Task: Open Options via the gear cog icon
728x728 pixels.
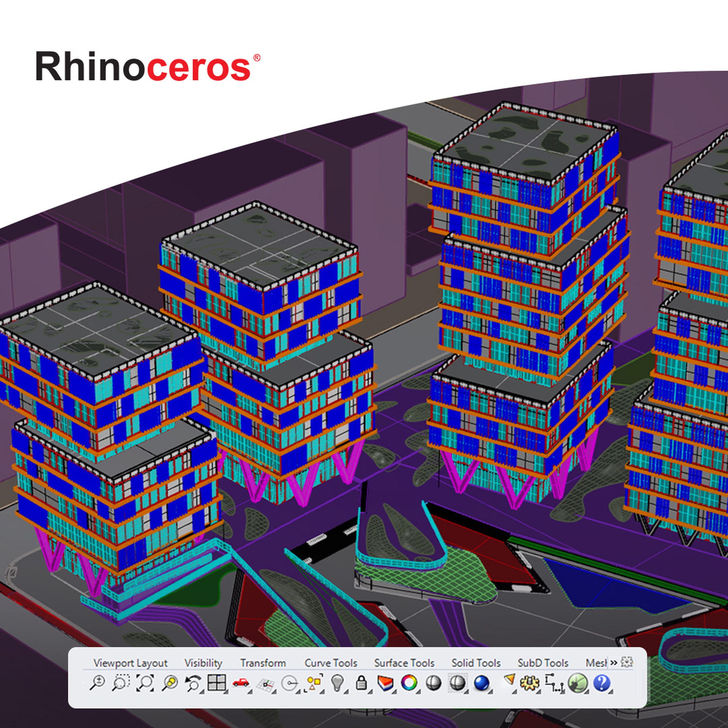Action: [x=529, y=682]
